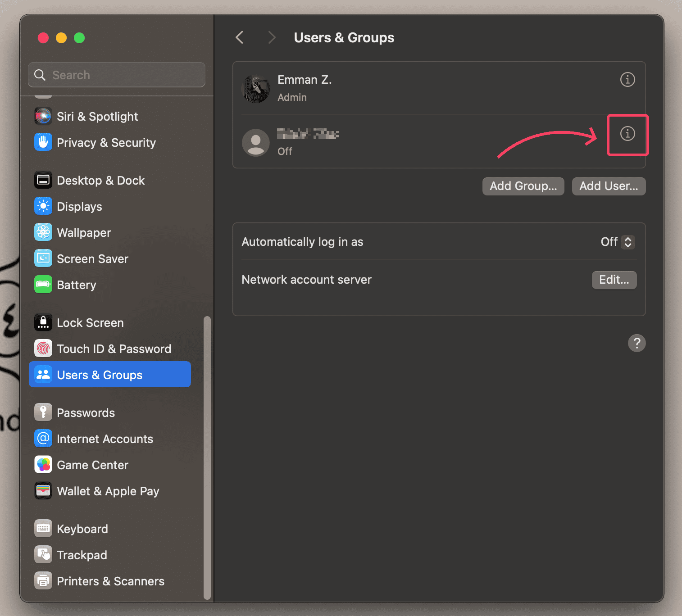The image size is (682, 616).
Task: Click info icon for the Off user
Action: point(627,134)
